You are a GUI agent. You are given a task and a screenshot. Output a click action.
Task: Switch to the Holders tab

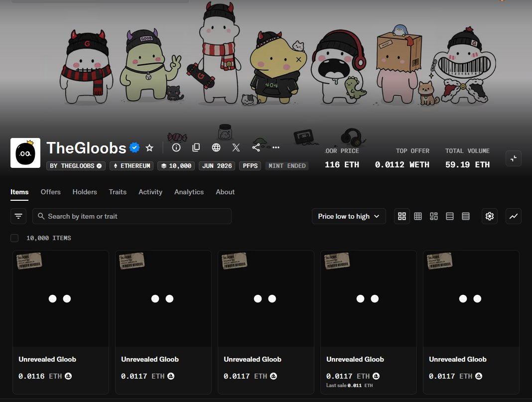coord(85,192)
